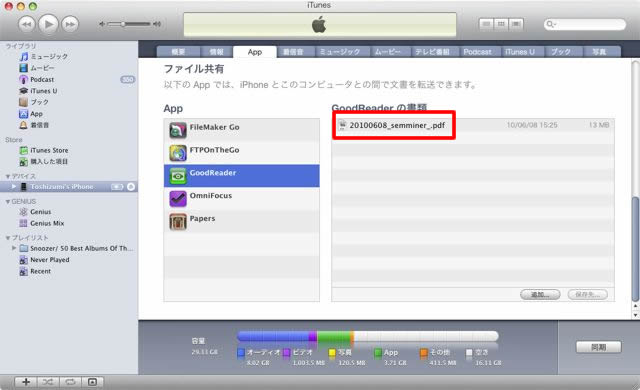Adjust the volume slider
Image resolution: width=640 pixels, height=390 pixels.
129,24
